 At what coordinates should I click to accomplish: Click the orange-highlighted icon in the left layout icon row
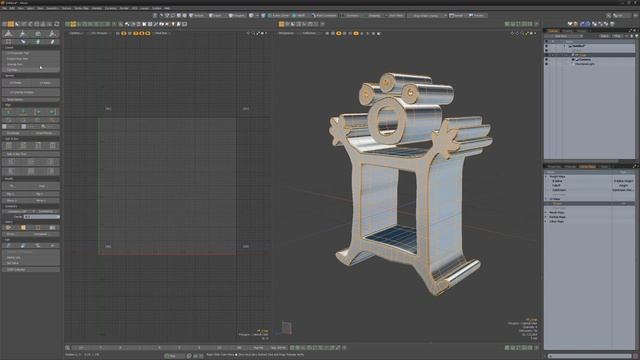pos(11,24)
